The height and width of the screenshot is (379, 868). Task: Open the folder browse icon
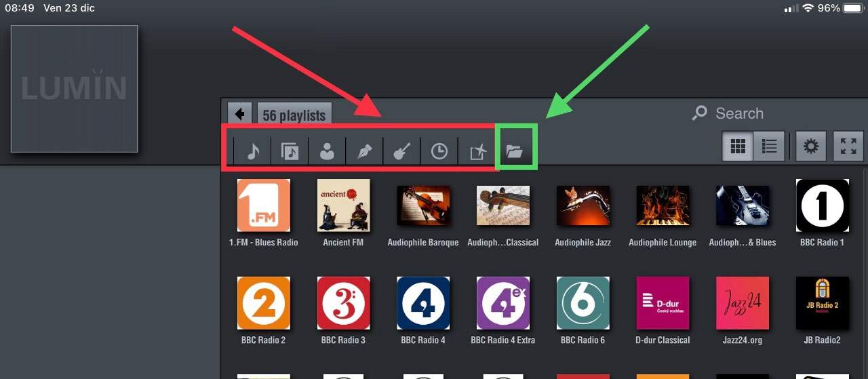(515, 151)
